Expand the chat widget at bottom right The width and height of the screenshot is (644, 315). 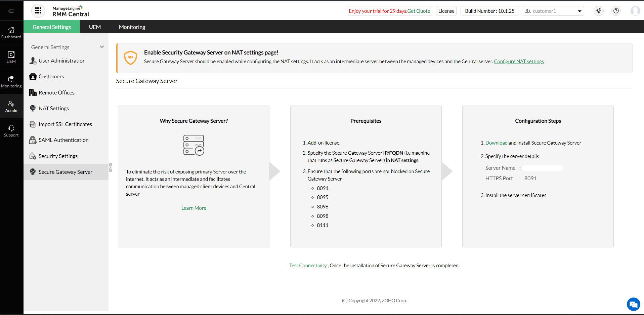point(633,304)
